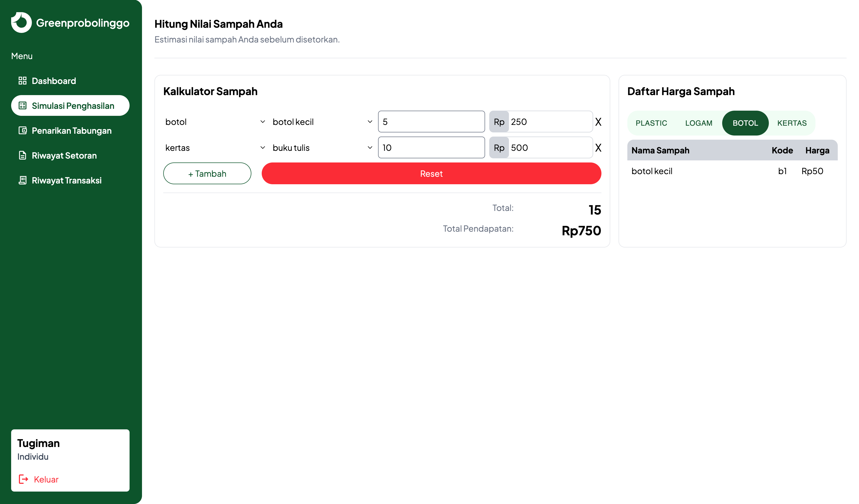Expand the kertas category dropdown
Screen dimensions: 859x504
(215, 148)
